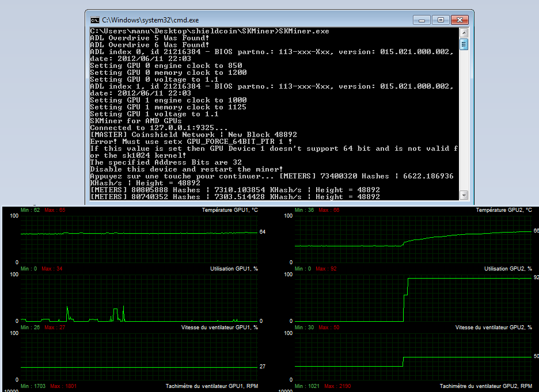Screen dimensions: 539x392
Task: Minimize the cmd.exe window
Action: [x=422, y=20]
